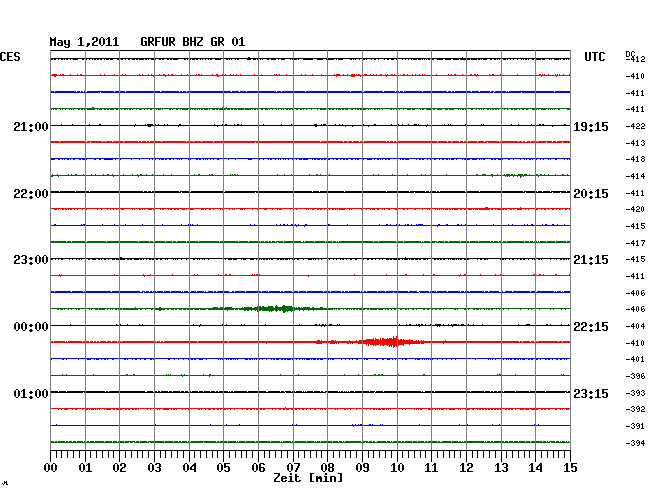650x494 pixels.
Task: Click the '03' minute axis label
Action: pos(155,468)
